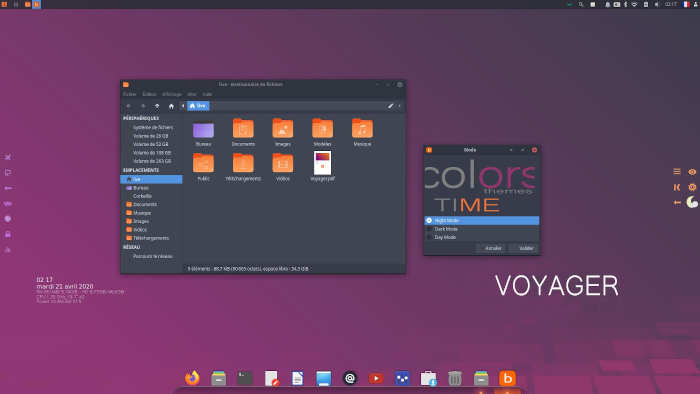Select Volume de 198 GB in sidebar
The image size is (700, 394).
click(x=151, y=153)
